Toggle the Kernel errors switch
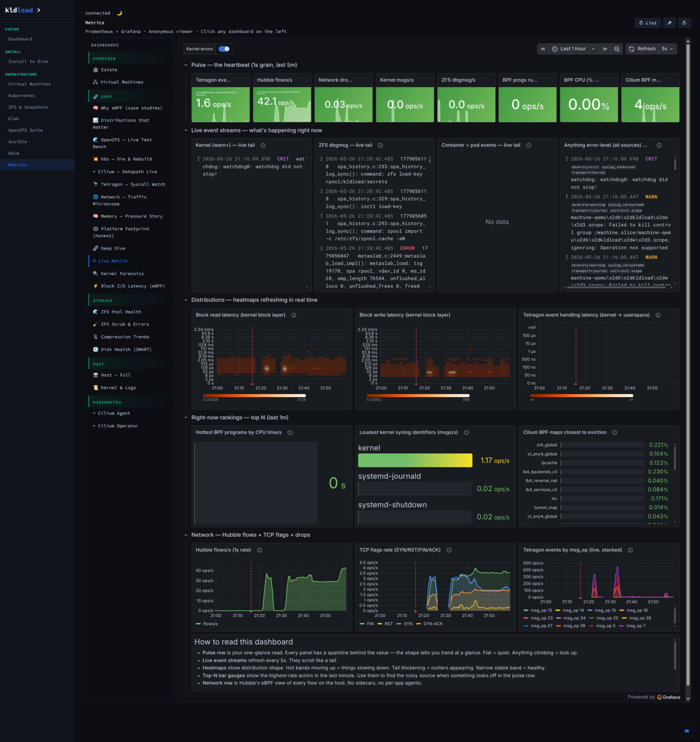 [224, 49]
